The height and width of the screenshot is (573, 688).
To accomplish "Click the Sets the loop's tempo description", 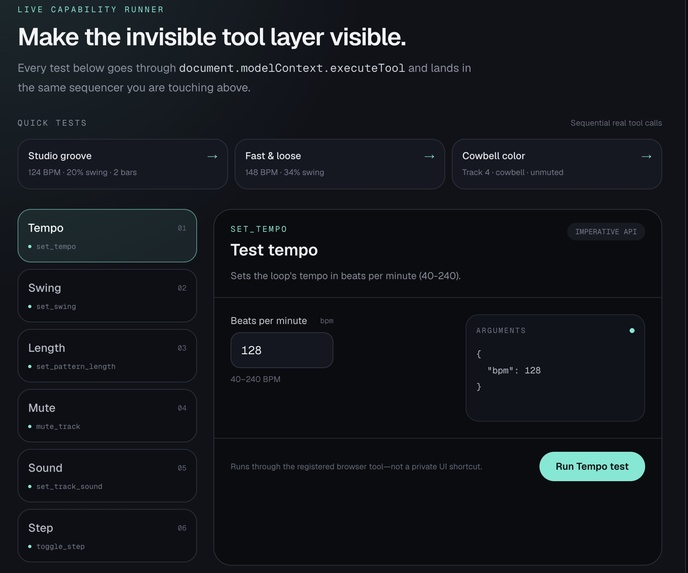I will [x=346, y=276].
